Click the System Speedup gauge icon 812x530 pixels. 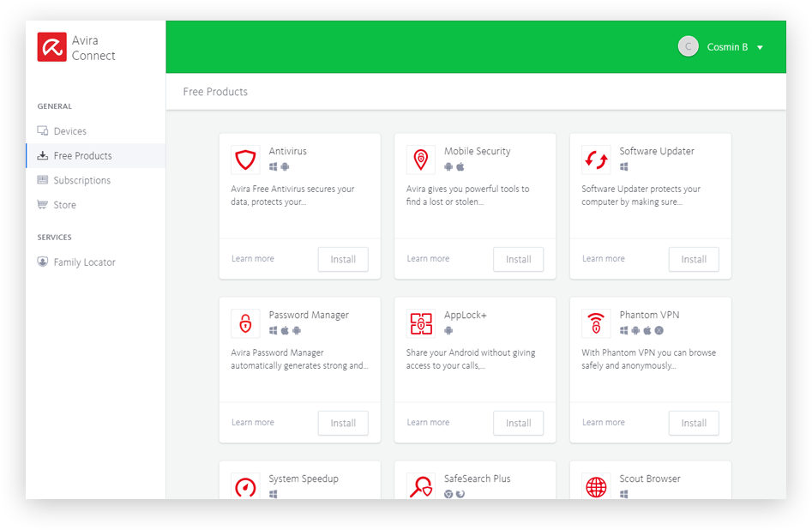point(245,486)
